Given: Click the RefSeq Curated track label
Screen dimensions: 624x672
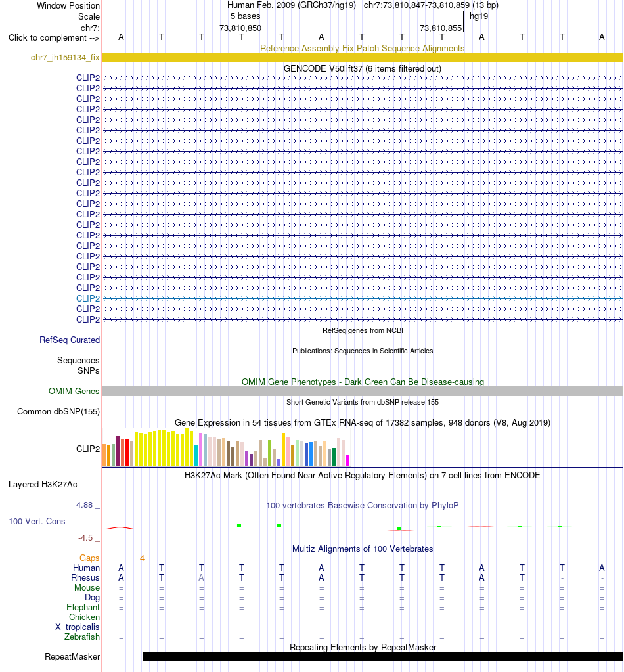Looking at the screenshot, I should (70, 340).
